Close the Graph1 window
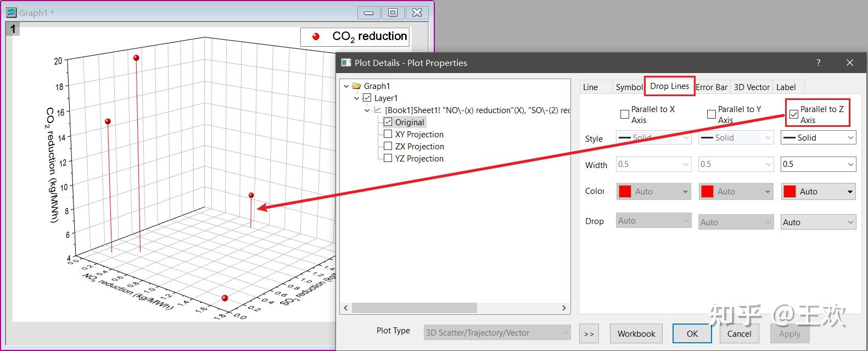Viewport: 868px width, 351px height. tap(417, 12)
